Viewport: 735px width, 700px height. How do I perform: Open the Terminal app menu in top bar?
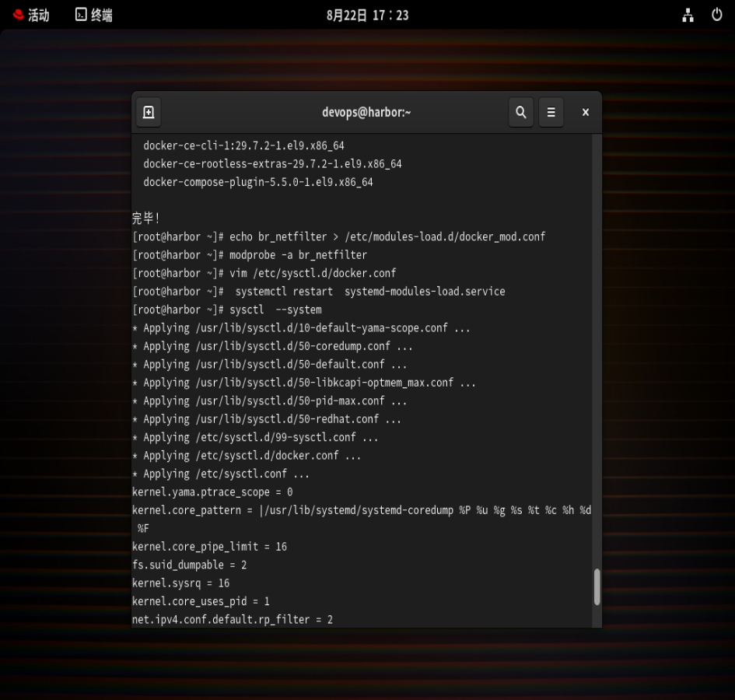click(94, 15)
